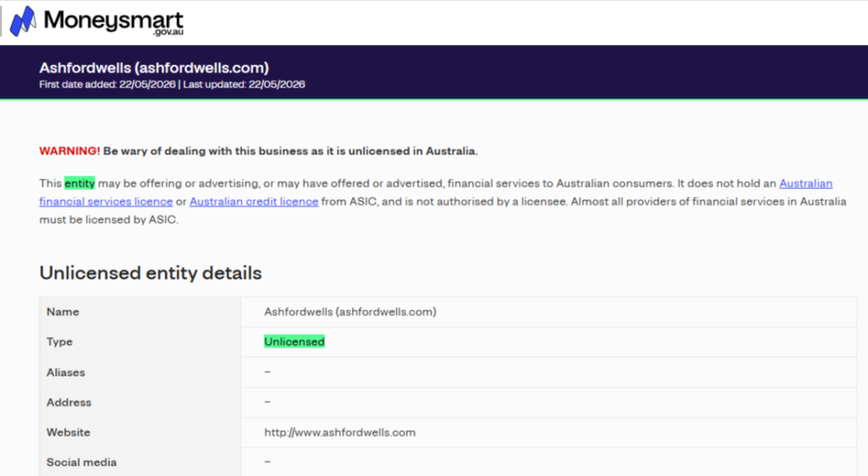Click the highlighted Unlicensed type value
The image size is (868, 476).
294,342
